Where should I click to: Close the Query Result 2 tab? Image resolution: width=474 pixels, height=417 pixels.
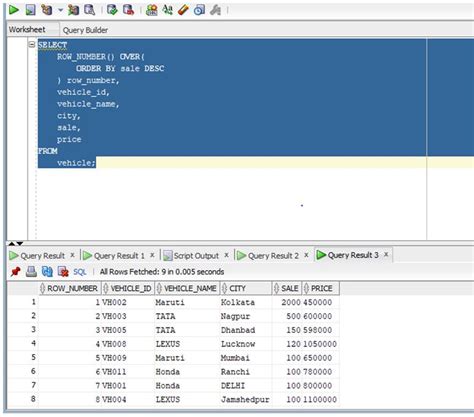306,255
